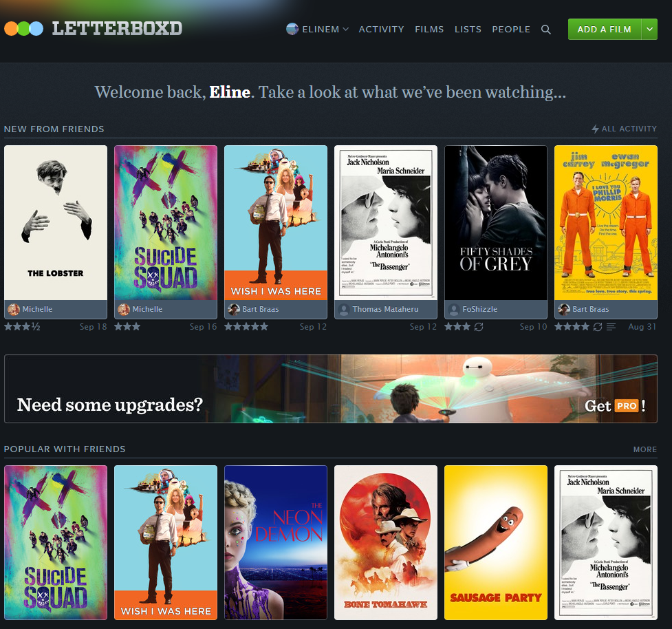672x629 pixels.
Task: Open the Activity menu item
Action: coord(381,29)
